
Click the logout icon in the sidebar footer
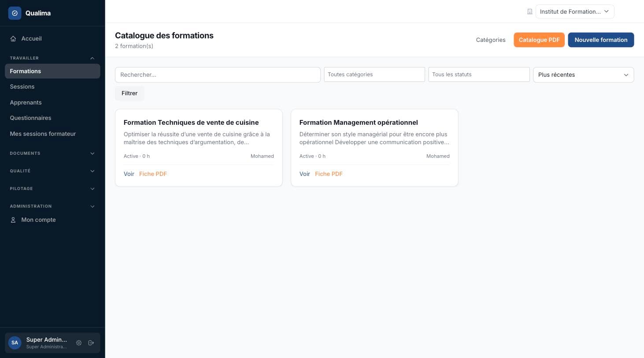click(91, 343)
